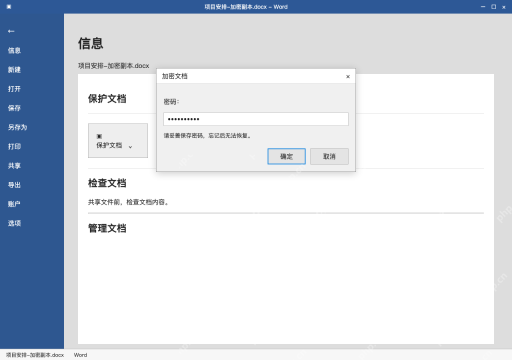Open 共享 in the sidebar
Viewport: 512px width, 360px height.
tap(14, 166)
